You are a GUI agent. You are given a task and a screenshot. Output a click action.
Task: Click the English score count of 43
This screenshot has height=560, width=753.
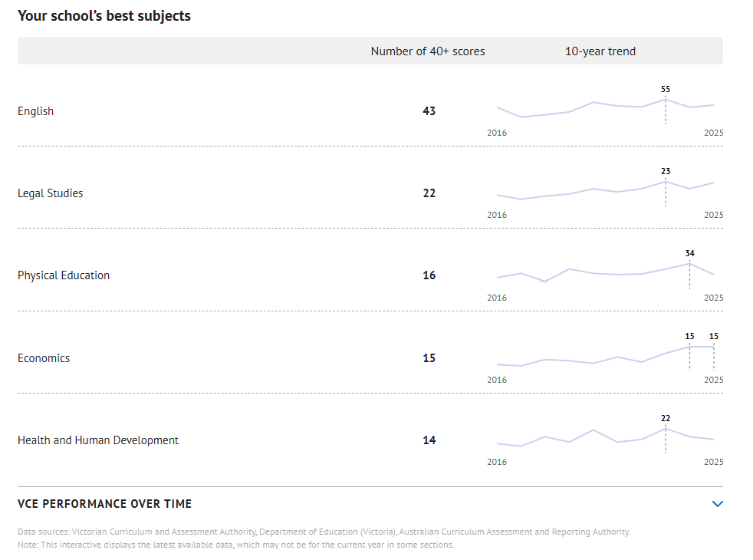pyautogui.click(x=429, y=111)
